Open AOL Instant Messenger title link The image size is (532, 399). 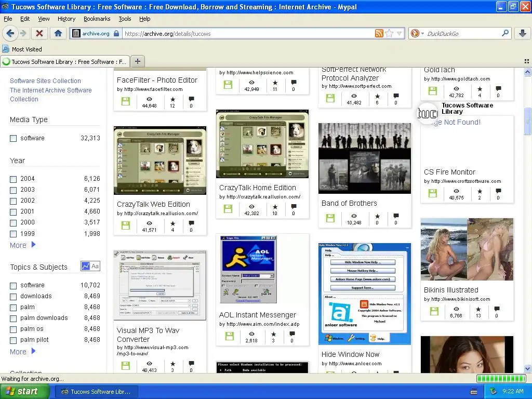click(x=258, y=315)
